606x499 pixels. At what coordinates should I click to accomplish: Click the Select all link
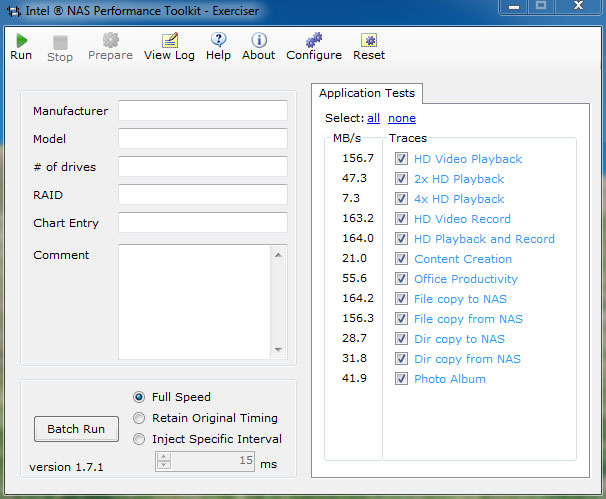pos(373,118)
